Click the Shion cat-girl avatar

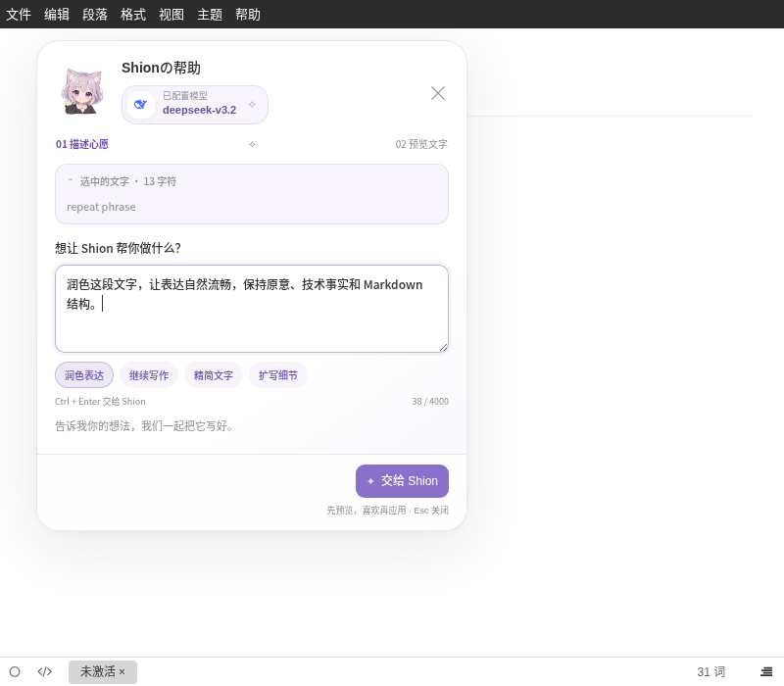[x=82, y=91]
